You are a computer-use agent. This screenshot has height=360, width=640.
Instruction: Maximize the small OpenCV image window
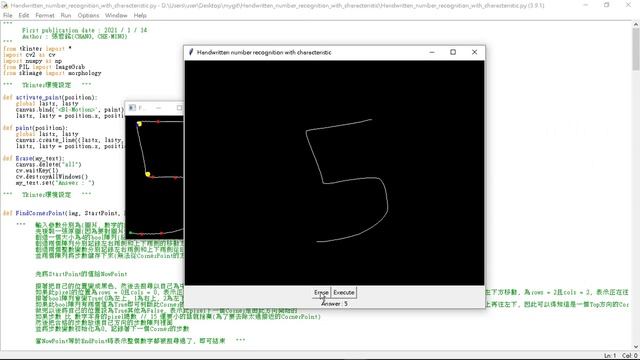click(x=179, y=108)
